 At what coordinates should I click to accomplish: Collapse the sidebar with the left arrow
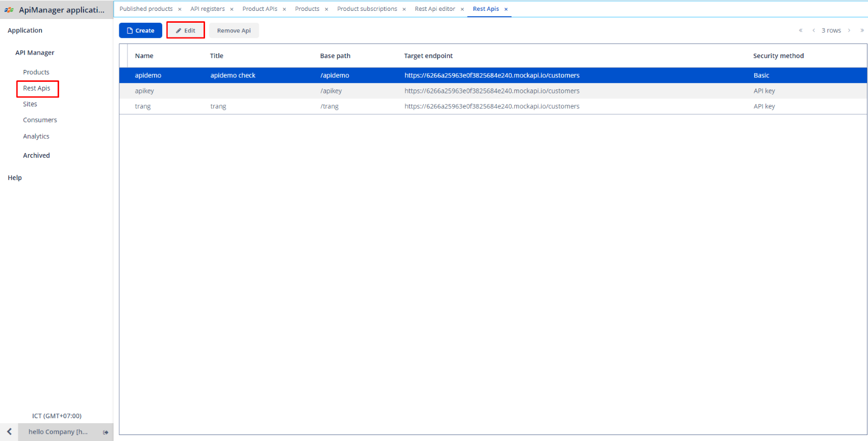9,432
